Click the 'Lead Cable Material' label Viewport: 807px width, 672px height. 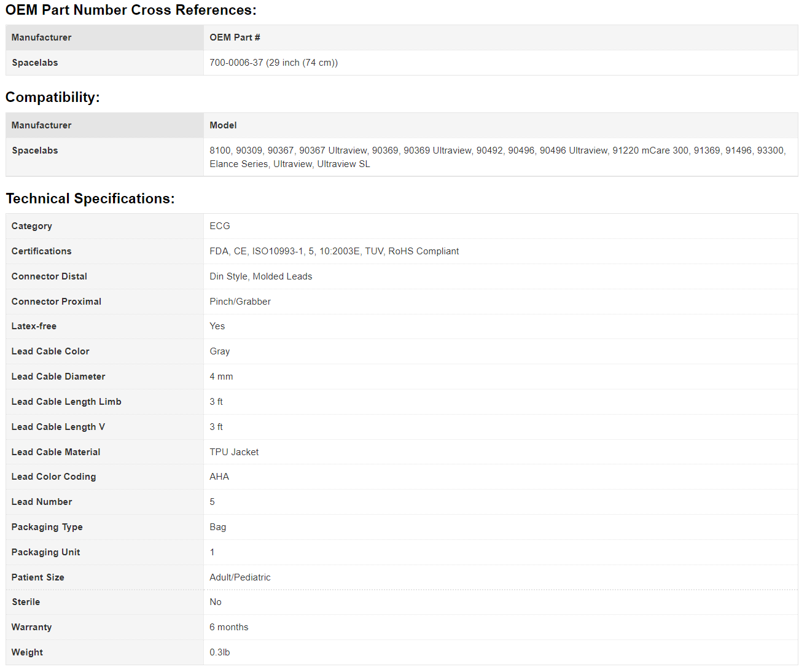(56, 452)
